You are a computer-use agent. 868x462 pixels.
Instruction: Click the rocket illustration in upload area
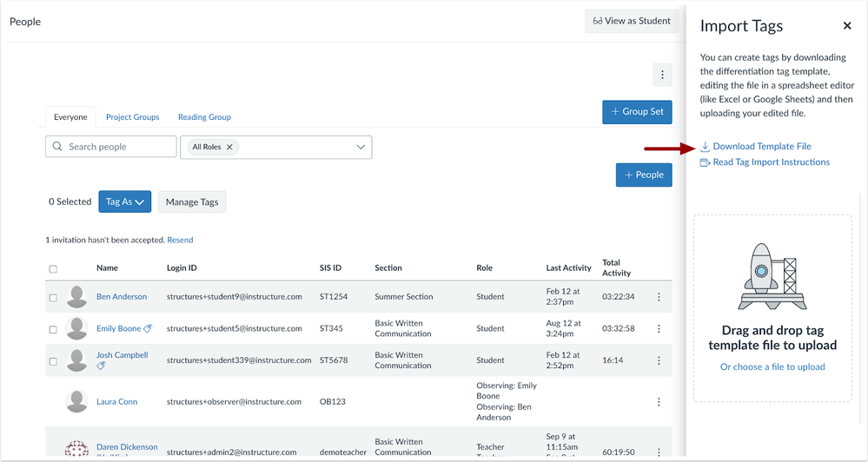point(772,276)
